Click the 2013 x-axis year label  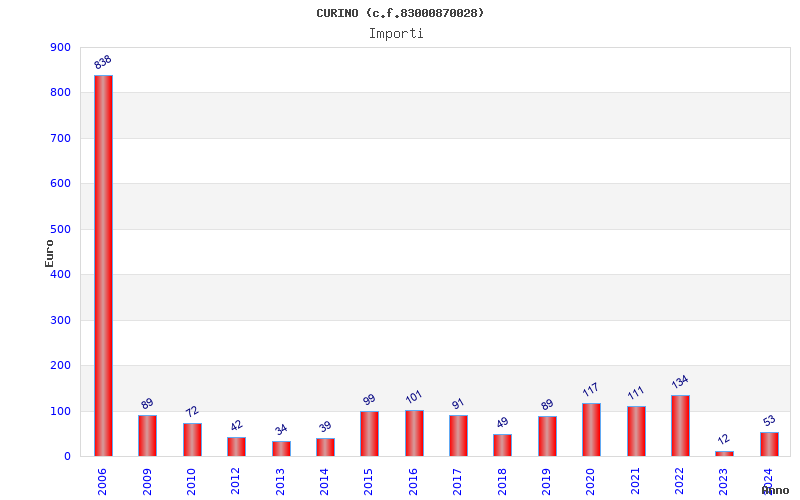point(280,482)
